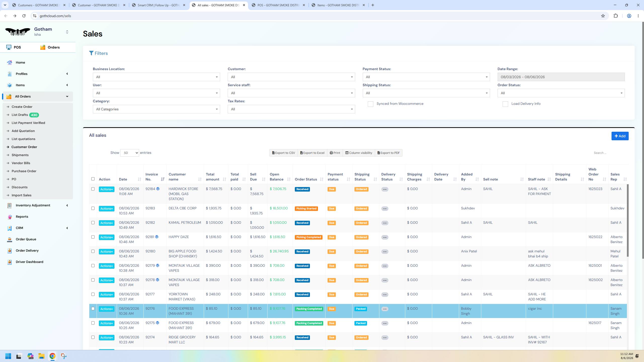This screenshot has height=362, width=644.
Task: Switch to the Smart CRM Follow Up tab
Action: [159, 5]
